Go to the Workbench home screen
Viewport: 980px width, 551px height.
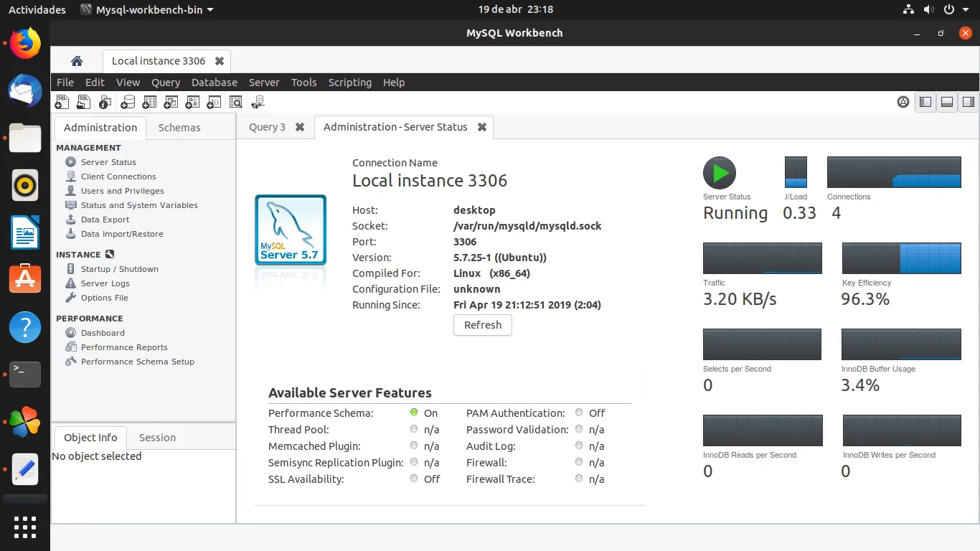point(77,61)
